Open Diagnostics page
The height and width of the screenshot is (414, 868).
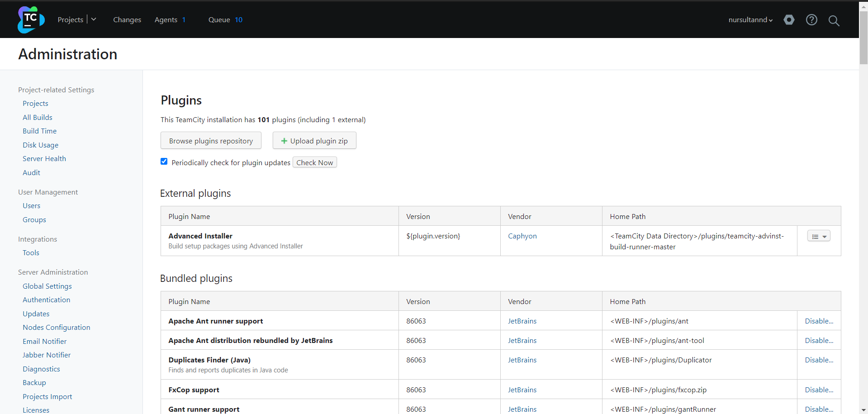click(41, 369)
